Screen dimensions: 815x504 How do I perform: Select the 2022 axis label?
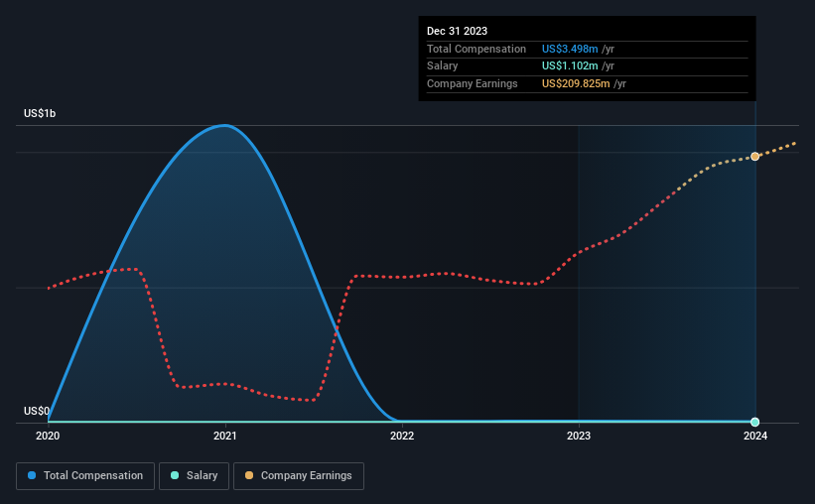tap(402, 436)
